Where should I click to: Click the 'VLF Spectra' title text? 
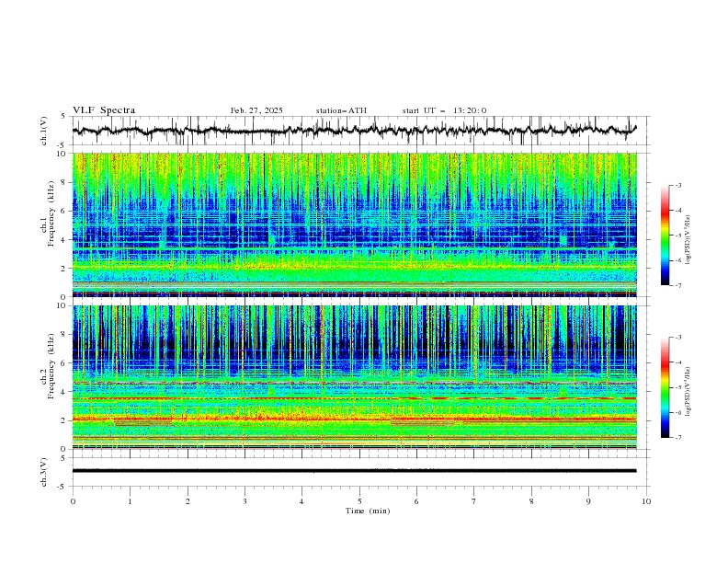(104, 110)
